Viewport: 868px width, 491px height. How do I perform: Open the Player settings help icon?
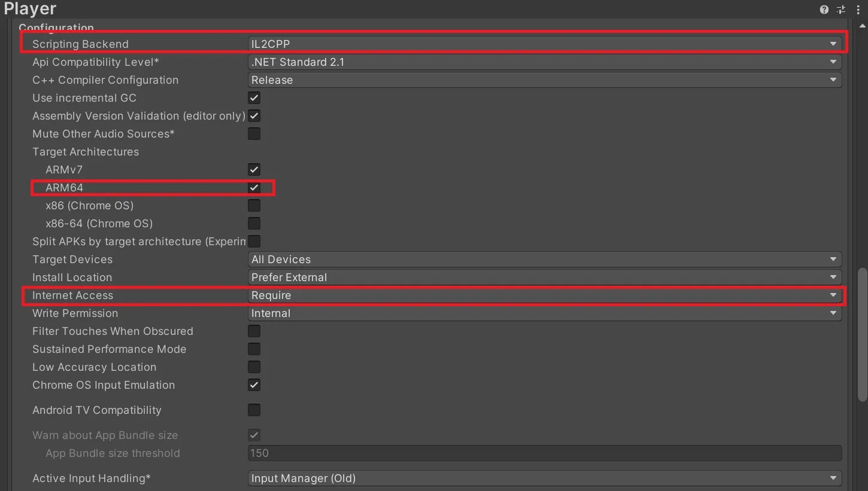(x=824, y=10)
